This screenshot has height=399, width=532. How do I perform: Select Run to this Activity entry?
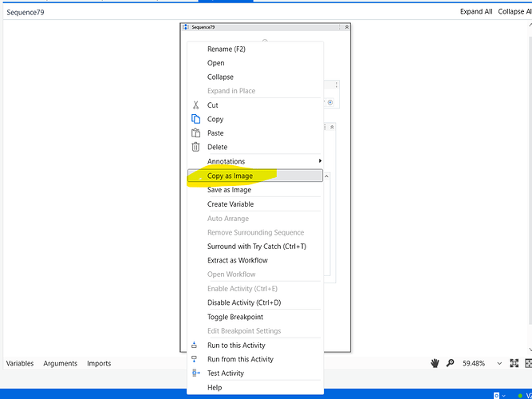(236, 345)
